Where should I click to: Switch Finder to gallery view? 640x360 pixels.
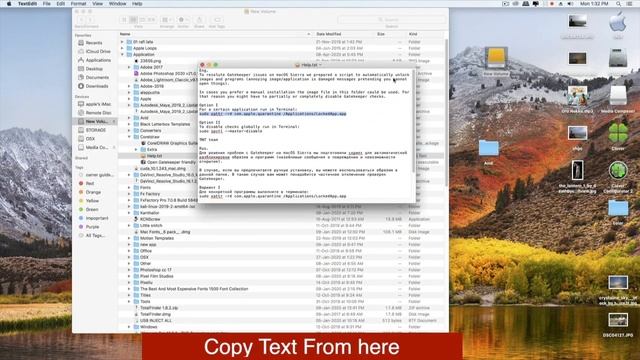pyautogui.click(x=152, y=20)
